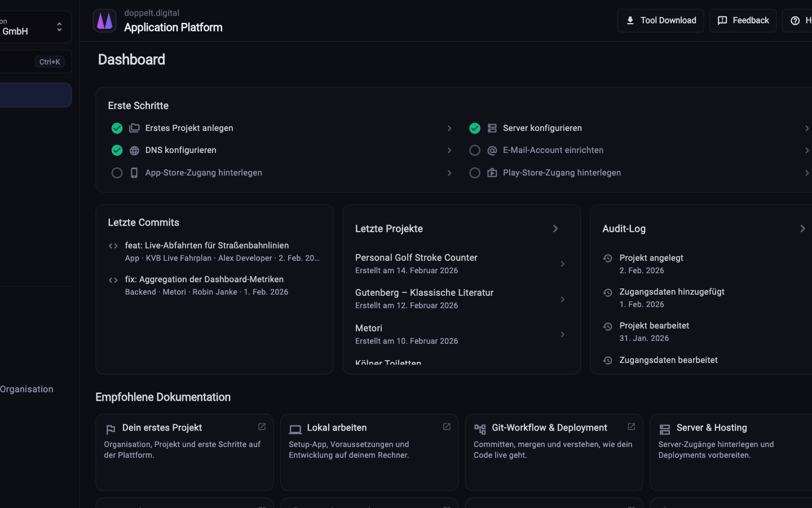812x508 pixels.
Task: Toggle the green check for DNS konfigurieren
Action: pyautogui.click(x=117, y=150)
